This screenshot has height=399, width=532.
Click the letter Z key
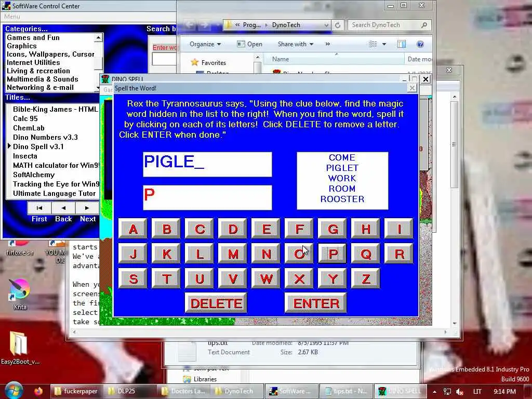(366, 278)
